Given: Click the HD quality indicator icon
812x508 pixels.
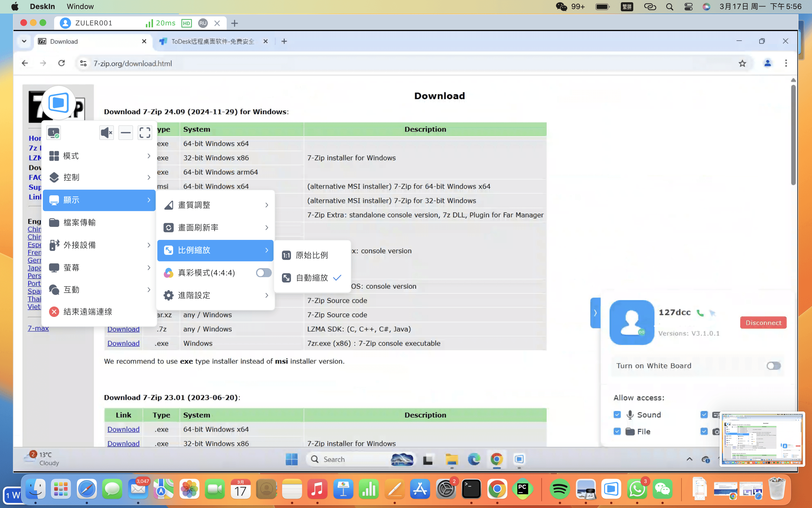Looking at the screenshot, I should (x=186, y=23).
